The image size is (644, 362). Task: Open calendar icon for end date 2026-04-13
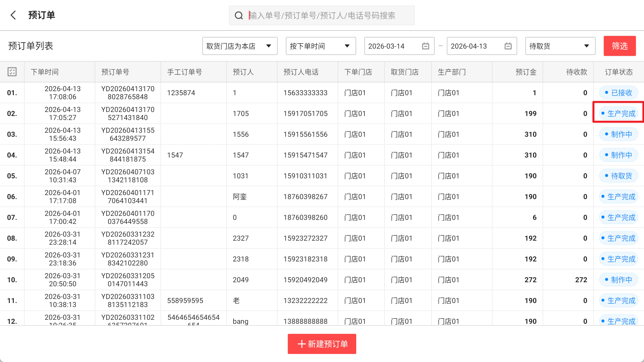(508, 46)
